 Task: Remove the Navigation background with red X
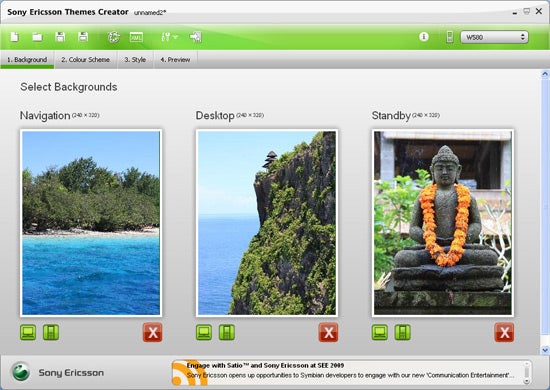coord(153,332)
